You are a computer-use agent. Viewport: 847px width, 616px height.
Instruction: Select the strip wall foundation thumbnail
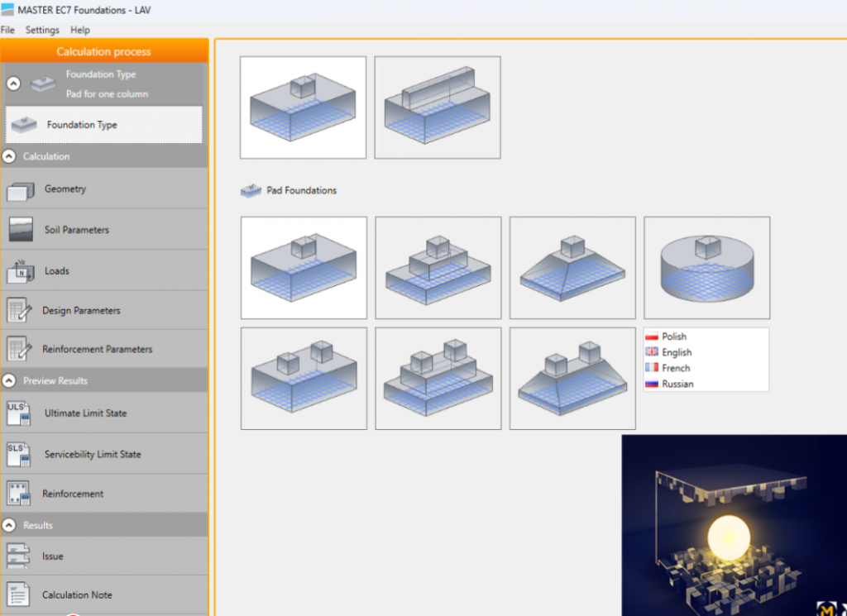(x=437, y=107)
